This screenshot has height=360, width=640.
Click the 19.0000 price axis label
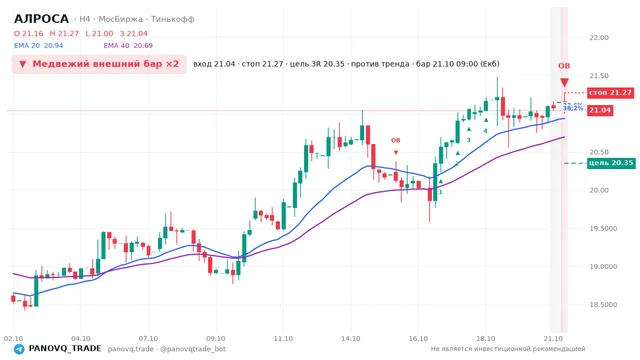[x=603, y=267]
